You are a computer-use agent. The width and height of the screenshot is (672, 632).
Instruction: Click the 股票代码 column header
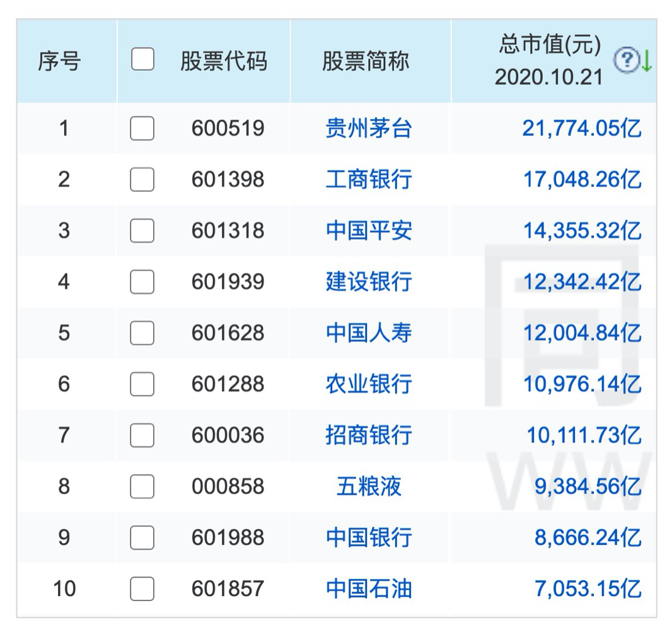click(x=224, y=61)
